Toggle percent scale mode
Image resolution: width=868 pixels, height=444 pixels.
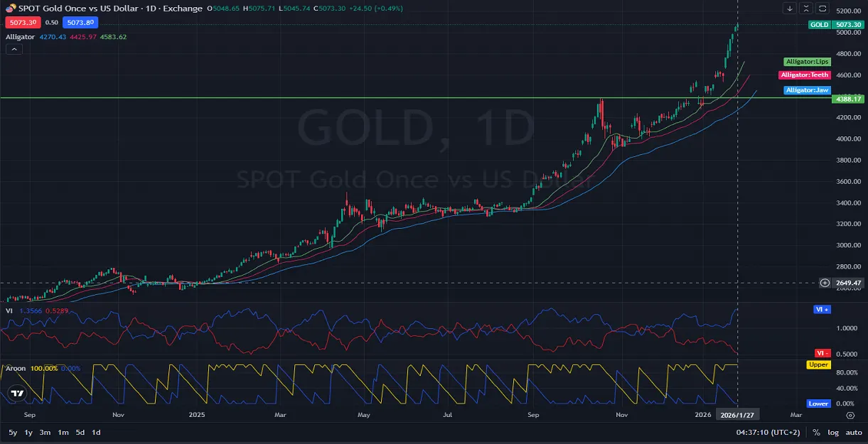click(816, 433)
